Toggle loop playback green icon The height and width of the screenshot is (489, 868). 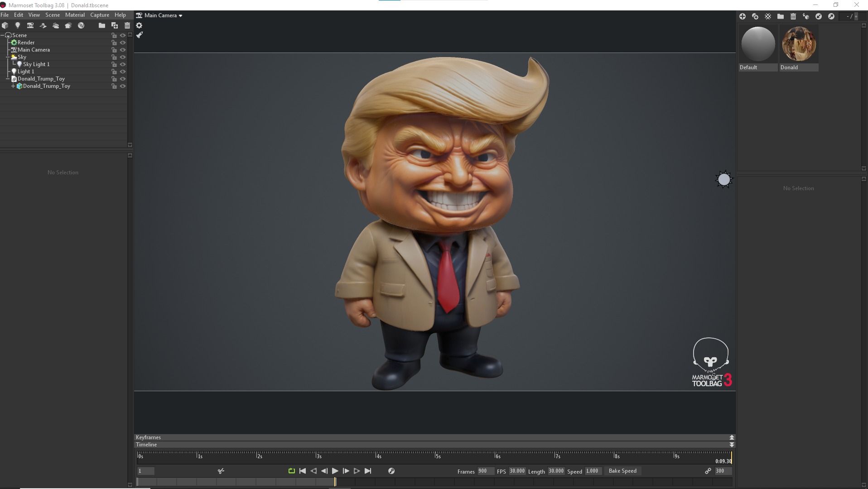pyautogui.click(x=292, y=471)
